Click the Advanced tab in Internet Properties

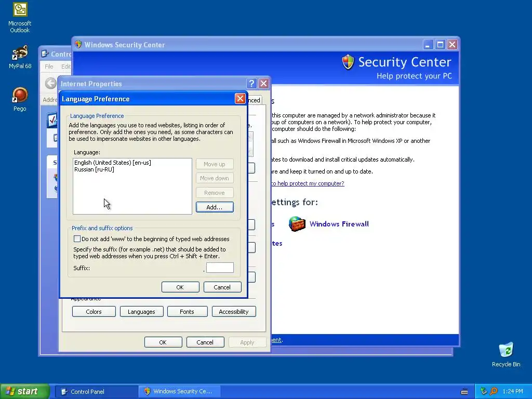(x=254, y=100)
